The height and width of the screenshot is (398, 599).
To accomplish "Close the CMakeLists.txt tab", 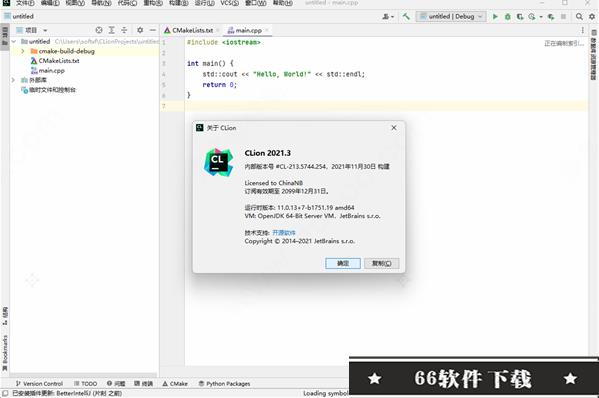I will point(218,30).
